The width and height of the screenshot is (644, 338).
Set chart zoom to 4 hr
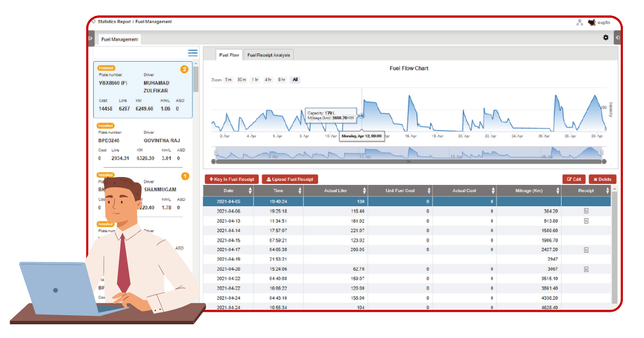(x=268, y=80)
